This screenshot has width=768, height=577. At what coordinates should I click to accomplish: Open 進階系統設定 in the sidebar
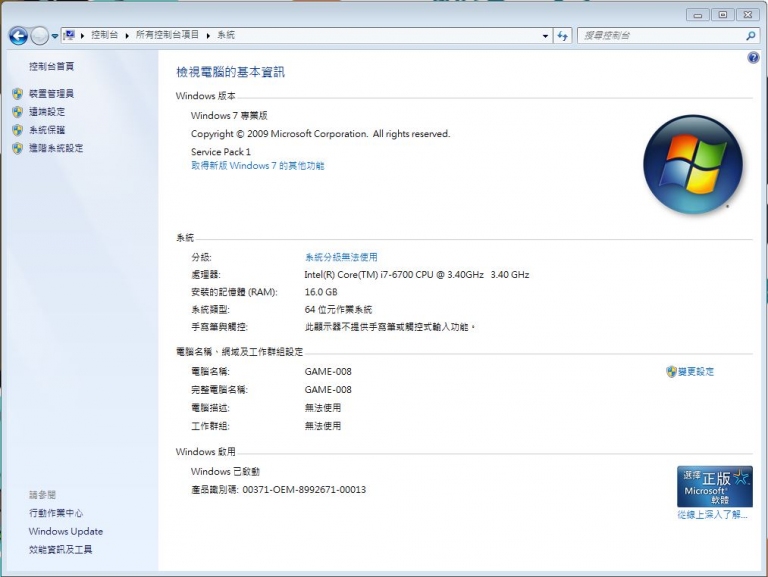coord(56,148)
